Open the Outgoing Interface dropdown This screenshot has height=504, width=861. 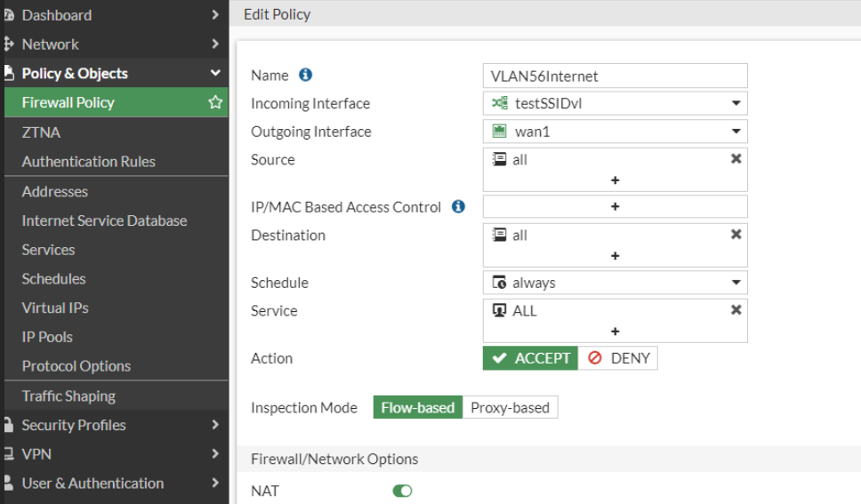pyautogui.click(x=736, y=132)
